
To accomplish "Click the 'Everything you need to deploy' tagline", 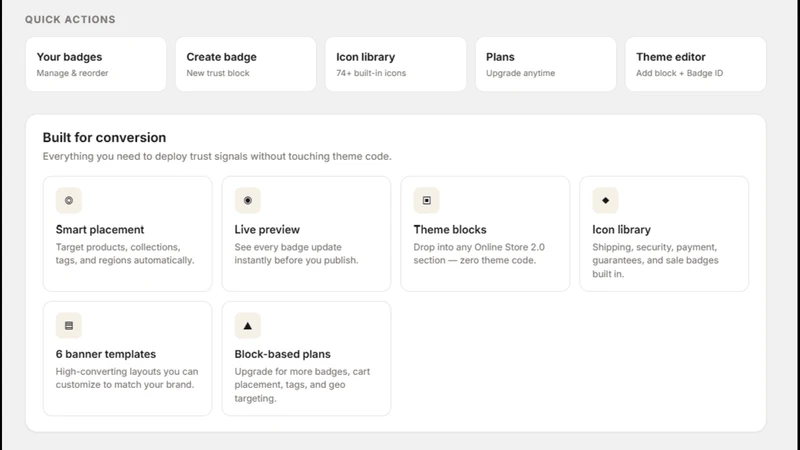I will point(217,157).
